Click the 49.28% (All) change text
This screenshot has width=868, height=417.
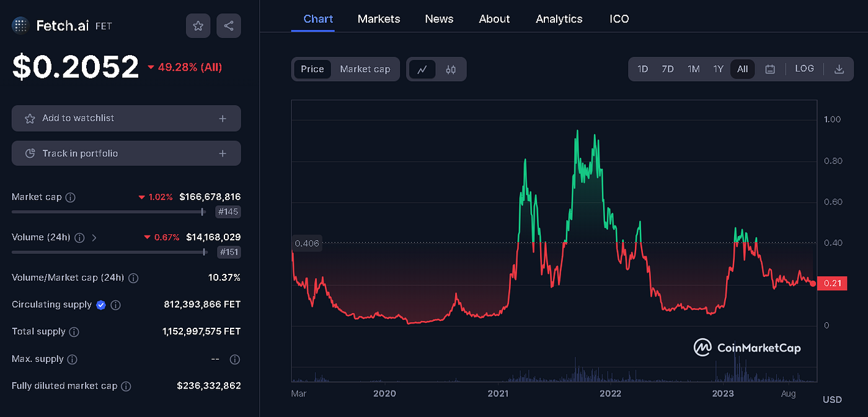[x=190, y=67]
